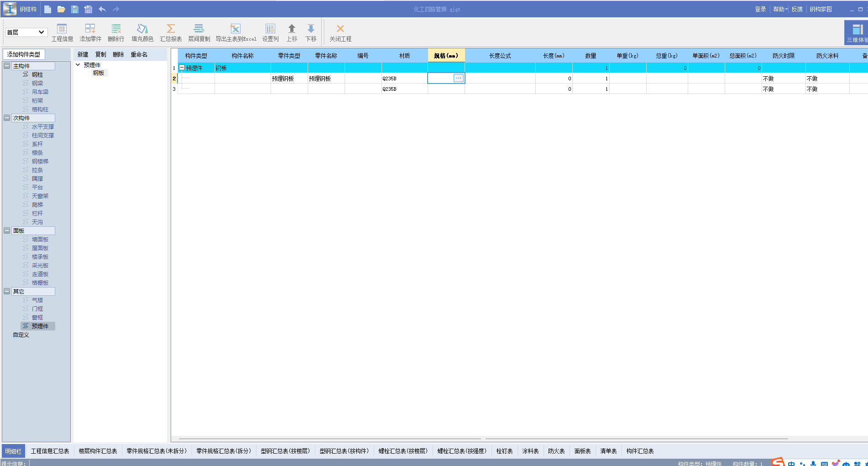Collapse the 预埋件 node in component list
The image size is (868, 466).
click(x=78, y=65)
